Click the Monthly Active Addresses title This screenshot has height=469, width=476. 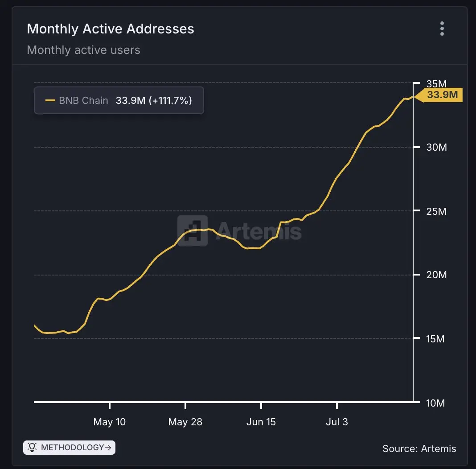111,29
